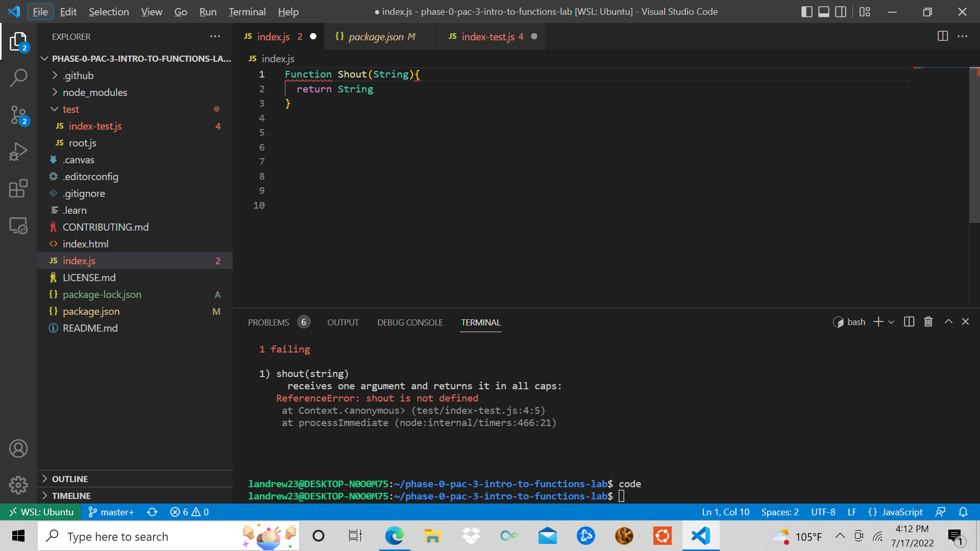Click the master+ branch in status bar
This screenshot has height=551, width=980.
click(111, 512)
